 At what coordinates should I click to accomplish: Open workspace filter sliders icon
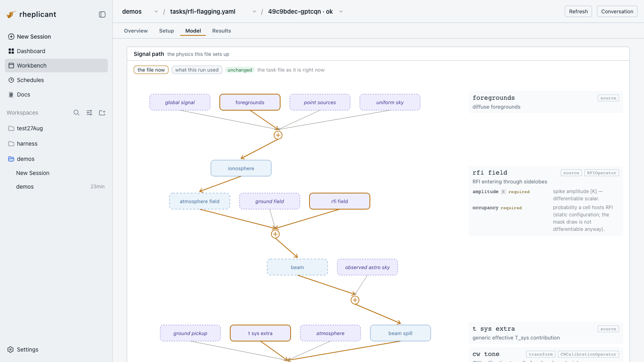pyautogui.click(x=89, y=113)
